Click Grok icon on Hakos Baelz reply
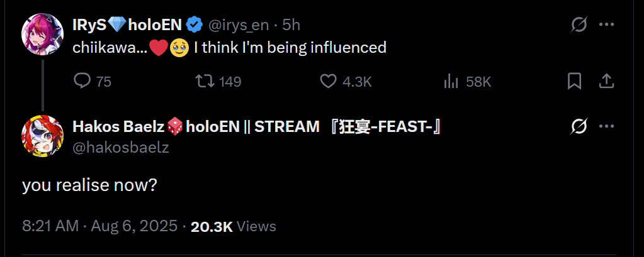Viewport: 644px width, 257px height. click(x=579, y=126)
